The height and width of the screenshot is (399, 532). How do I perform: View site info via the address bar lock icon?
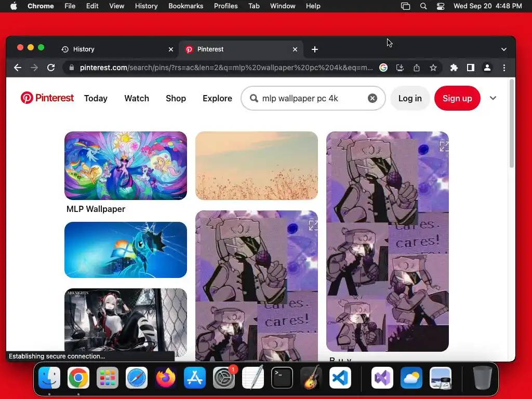[71, 68]
